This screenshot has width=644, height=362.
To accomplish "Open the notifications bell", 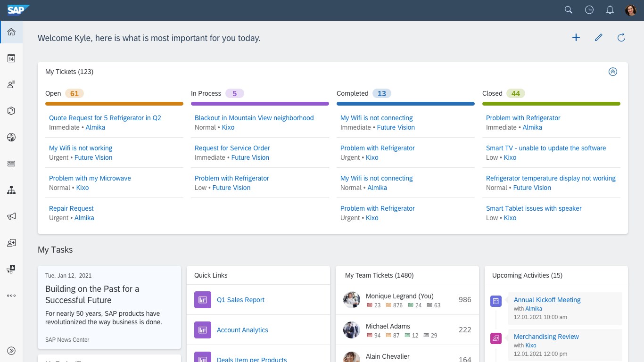I will [610, 10].
